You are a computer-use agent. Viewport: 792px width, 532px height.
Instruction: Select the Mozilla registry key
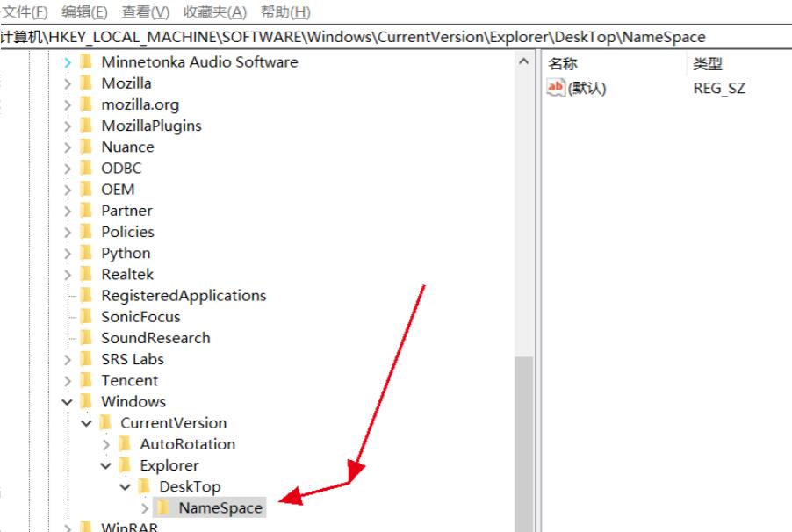(126, 83)
